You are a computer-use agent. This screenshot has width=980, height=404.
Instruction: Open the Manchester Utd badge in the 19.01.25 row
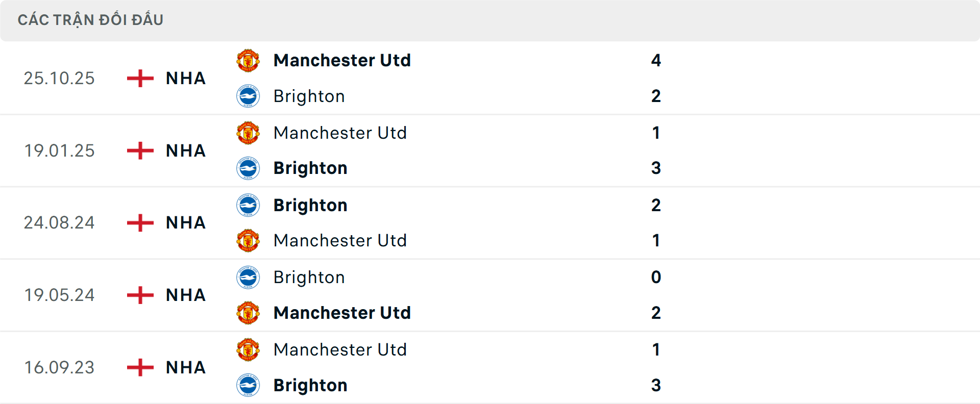click(248, 133)
